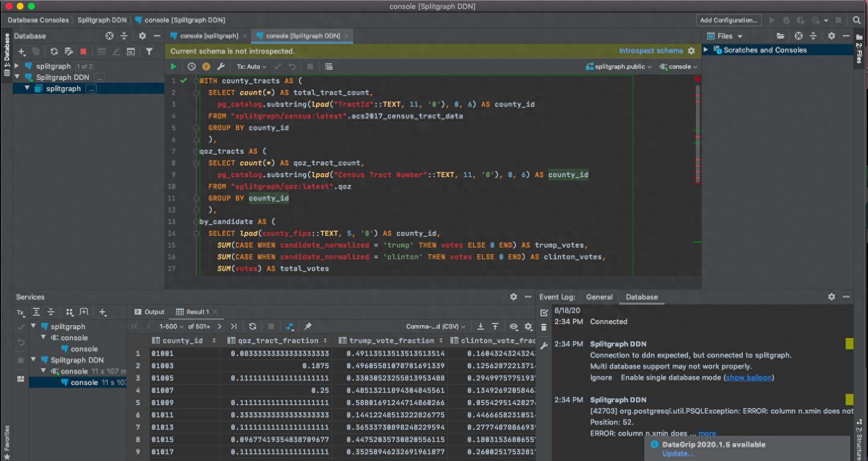Add a service with Services plus icon
The width and height of the screenshot is (868, 461).
103,312
